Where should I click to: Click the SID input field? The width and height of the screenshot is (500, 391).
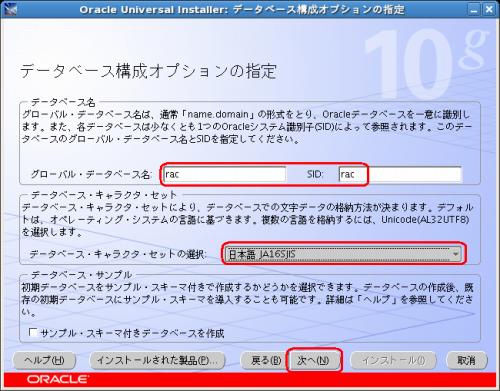(400, 174)
